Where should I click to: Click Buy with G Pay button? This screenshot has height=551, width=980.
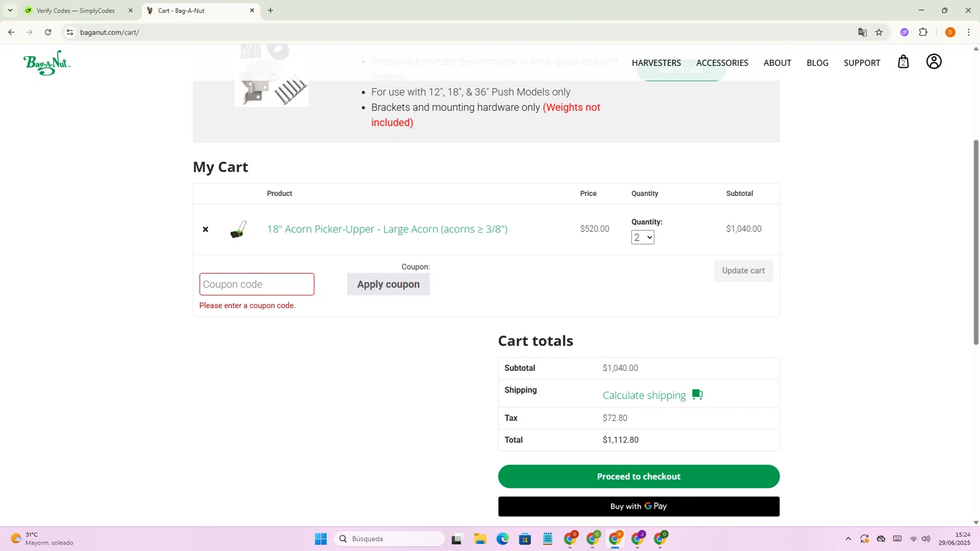(x=638, y=506)
